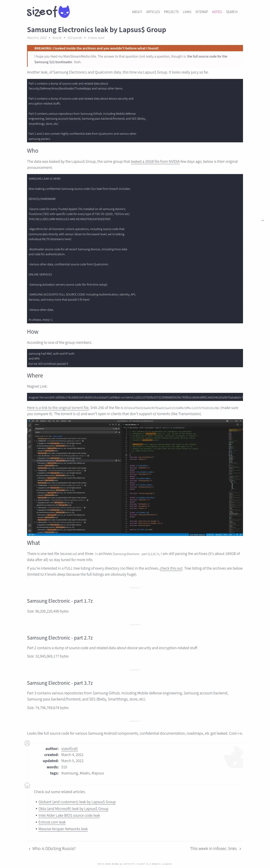The height and width of the screenshot is (868, 270).
Task: Open 'Massive Airspan Networks leak' article
Action: [x=63, y=829]
